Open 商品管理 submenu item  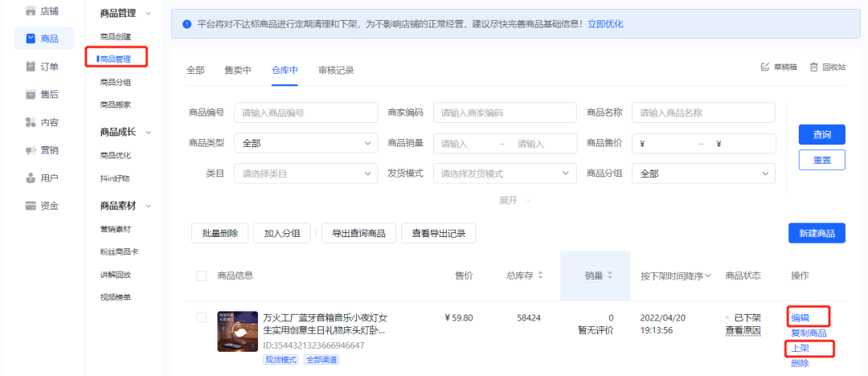116,58
